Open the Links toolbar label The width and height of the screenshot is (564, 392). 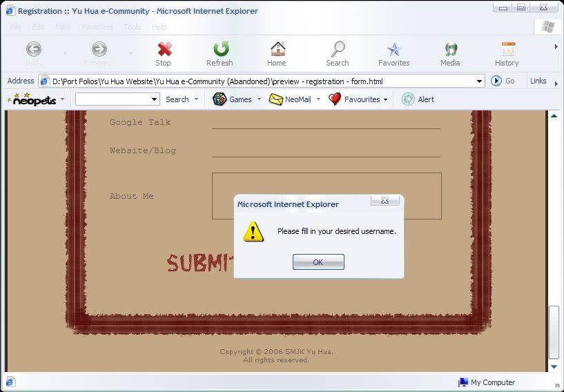[538, 81]
